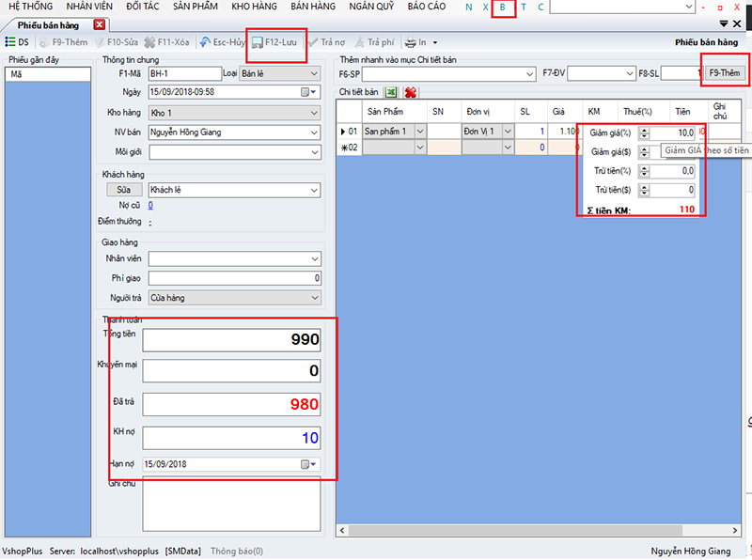Click the Excel export icon in Chi tiết bán
The width and height of the screenshot is (752, 560).
coord(391,92)
